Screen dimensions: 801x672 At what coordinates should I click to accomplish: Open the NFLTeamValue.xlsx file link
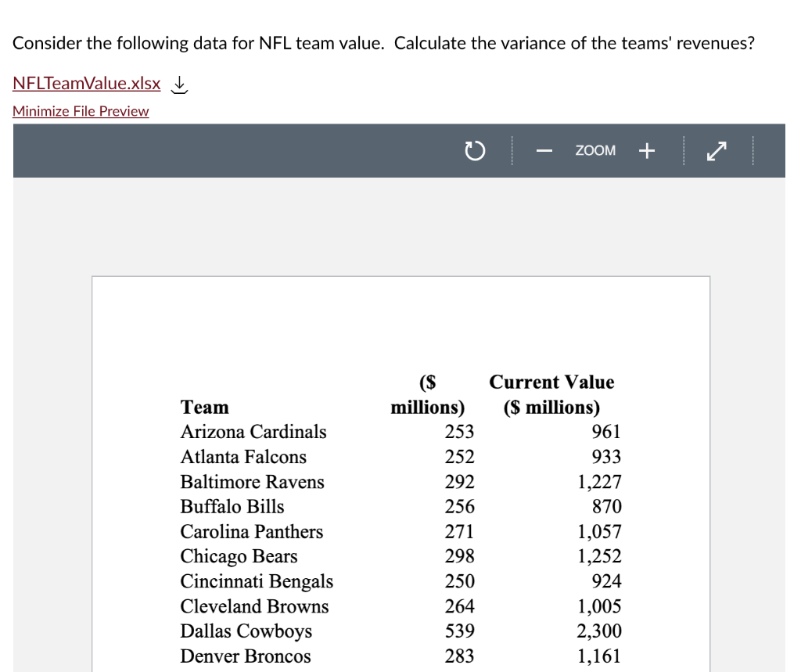(x=86, y=83)
